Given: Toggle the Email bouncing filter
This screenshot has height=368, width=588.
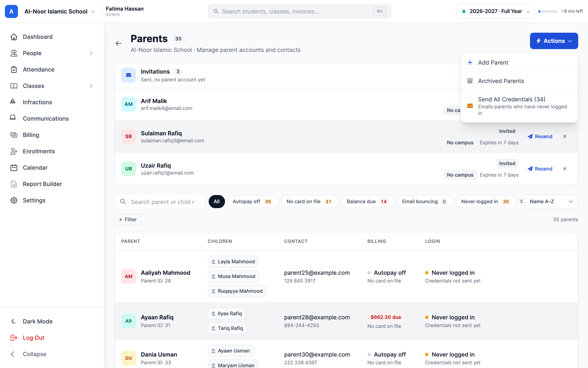Looking at the screenshot, I should [x=425, y=202].
